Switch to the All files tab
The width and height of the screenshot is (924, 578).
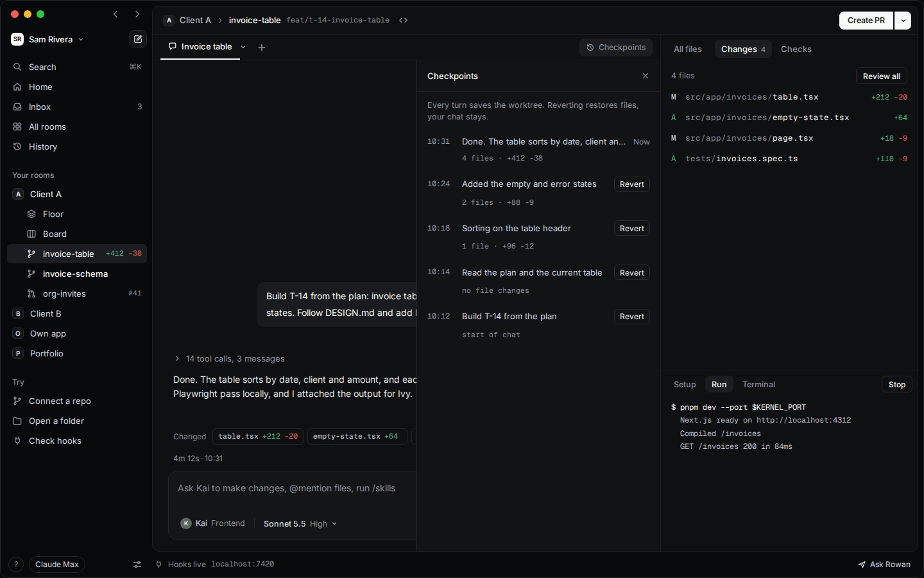point(688,49)
